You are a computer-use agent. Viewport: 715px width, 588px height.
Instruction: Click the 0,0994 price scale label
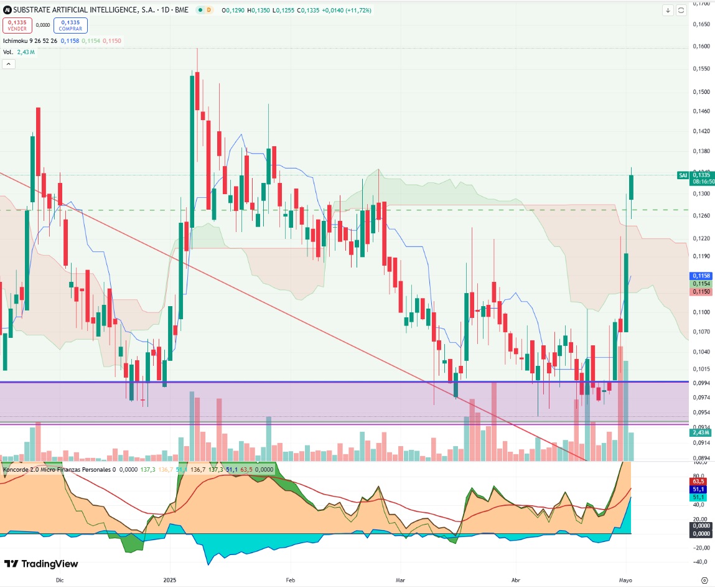pyautogui.click(x=701, y=383)
